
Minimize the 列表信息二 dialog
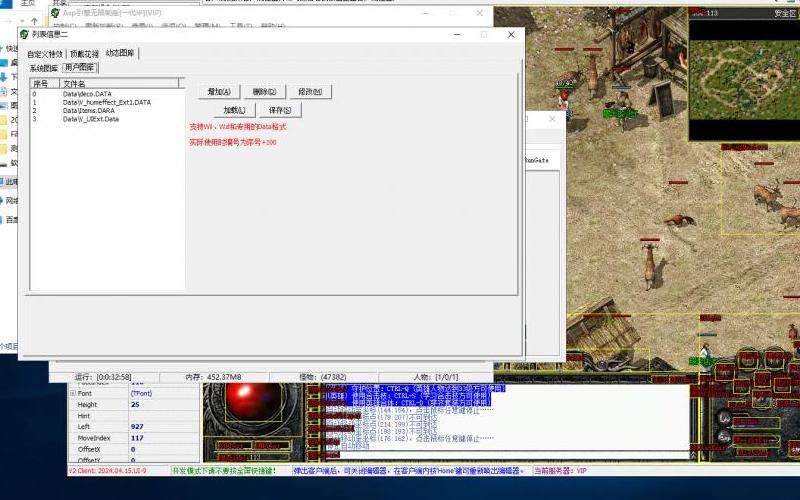[457, 34]
